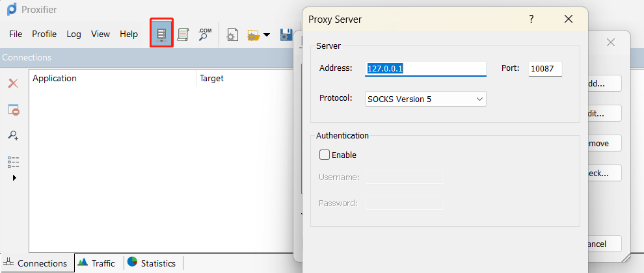Open the Profile menu
This screenshot has width=644, height=273.
point(44,34)
